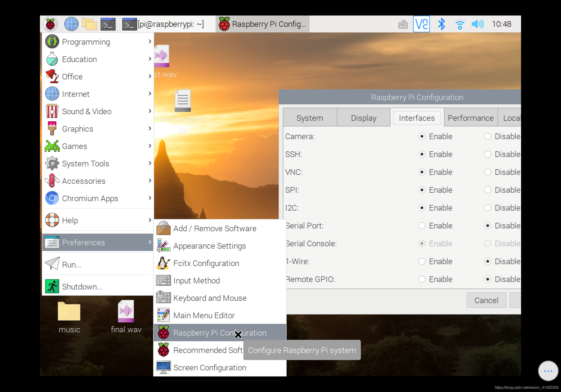Switch to the System tab

pos(310,118)
